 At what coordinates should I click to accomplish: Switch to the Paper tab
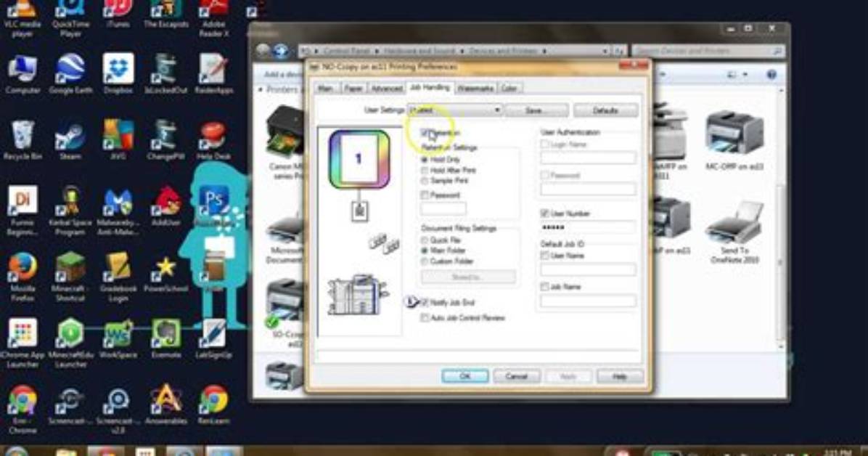pyautogui.click(x=353, y=88)
